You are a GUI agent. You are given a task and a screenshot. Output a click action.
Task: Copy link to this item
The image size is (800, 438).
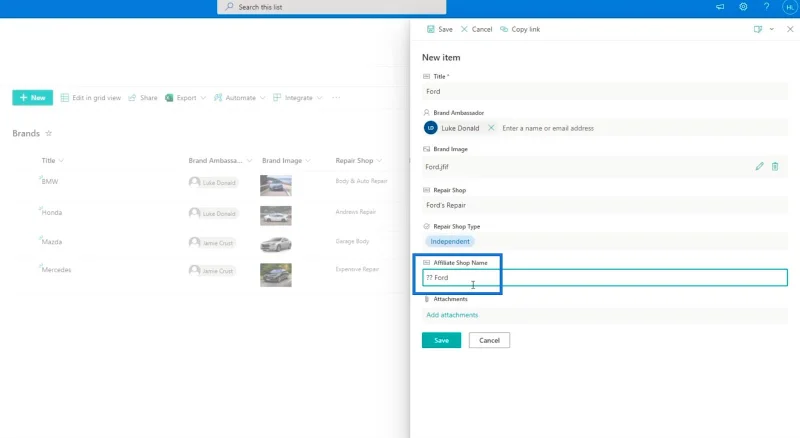[520, 29]
